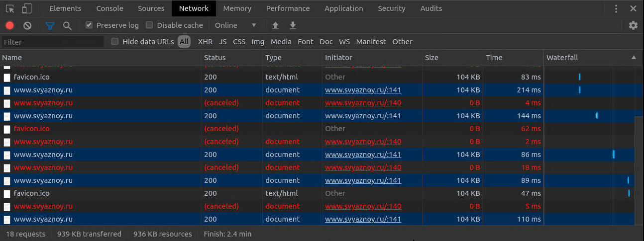Toggle the device toolbar icon

point(26,8)
